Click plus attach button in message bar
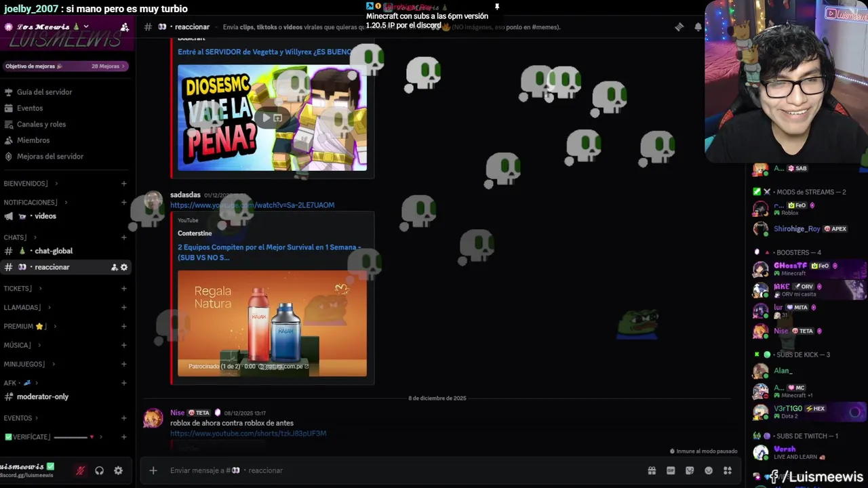The image size is (868, 488). [153, 470]
